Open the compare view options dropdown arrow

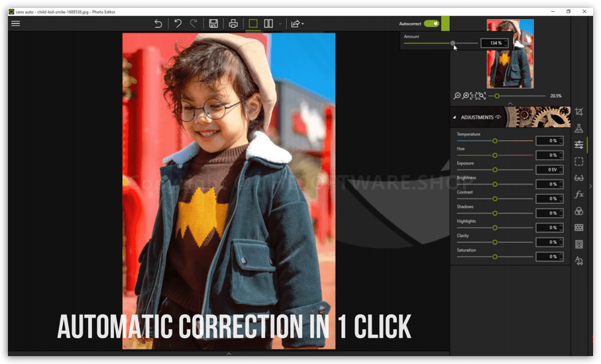pyautogui.click(x=280, y=24)
